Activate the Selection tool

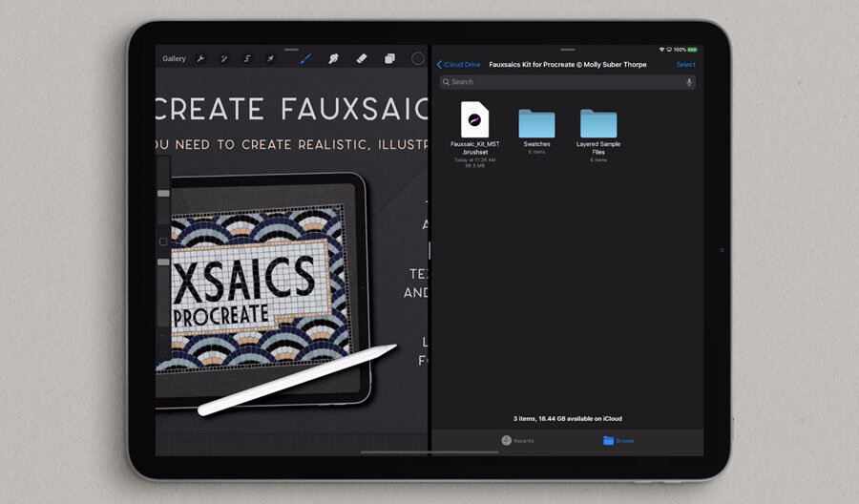click(247, 58)
